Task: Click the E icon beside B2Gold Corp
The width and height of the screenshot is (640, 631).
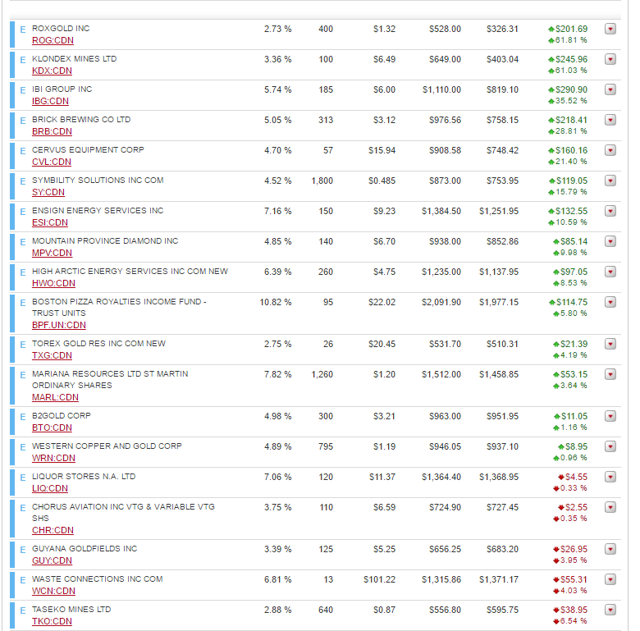Action: 23,417
